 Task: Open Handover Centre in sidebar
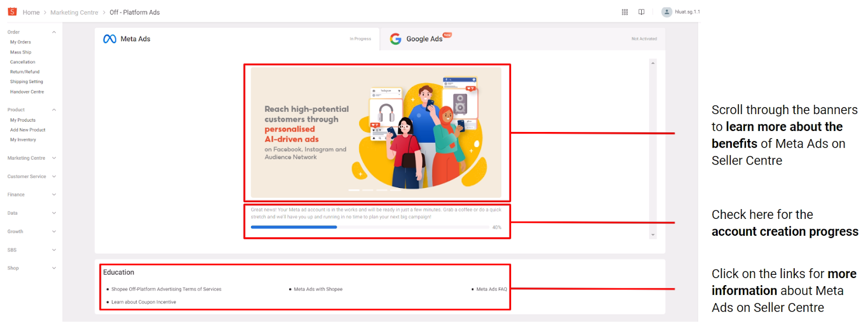[27, 92]
